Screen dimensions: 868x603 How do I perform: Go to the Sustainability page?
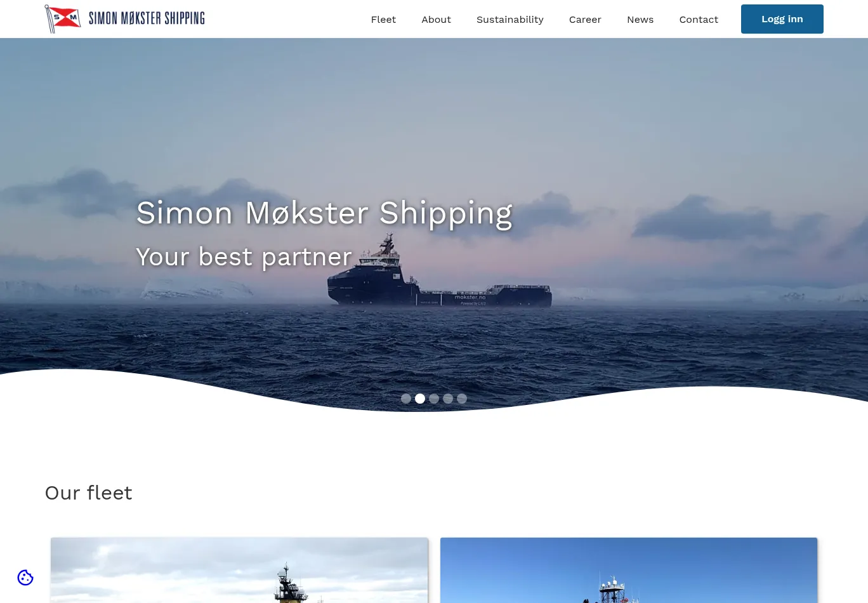tap(510, 20)
